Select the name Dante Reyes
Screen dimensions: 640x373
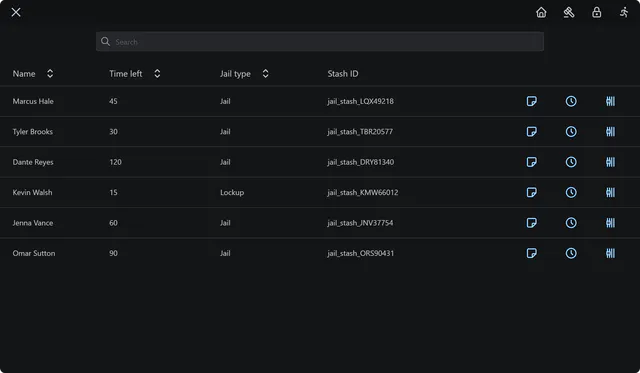coord(33,162)
